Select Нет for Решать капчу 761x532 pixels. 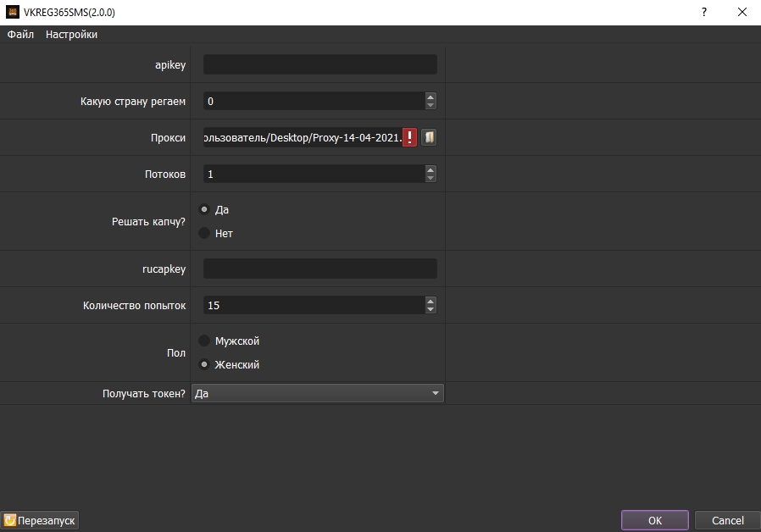coord(204,233)
